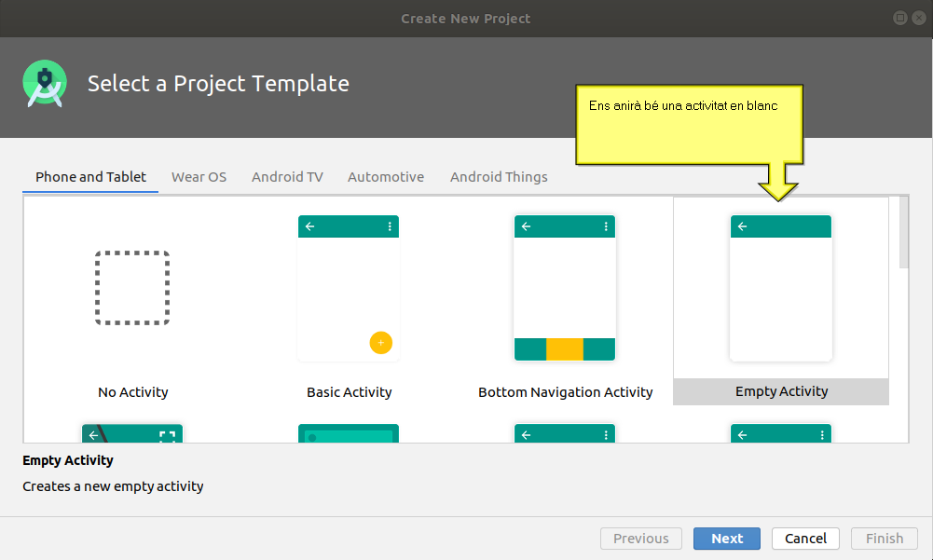Click the back arrow in Empty Activity thumbnail
This screenshot has height=560, width=933.
click(x=742, y=226)
